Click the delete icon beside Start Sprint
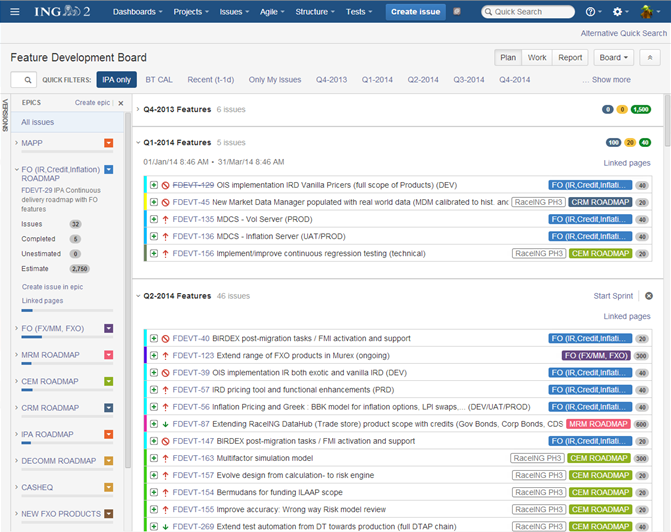The height and width of the screenshot is (532, 671). click(649, 296)
